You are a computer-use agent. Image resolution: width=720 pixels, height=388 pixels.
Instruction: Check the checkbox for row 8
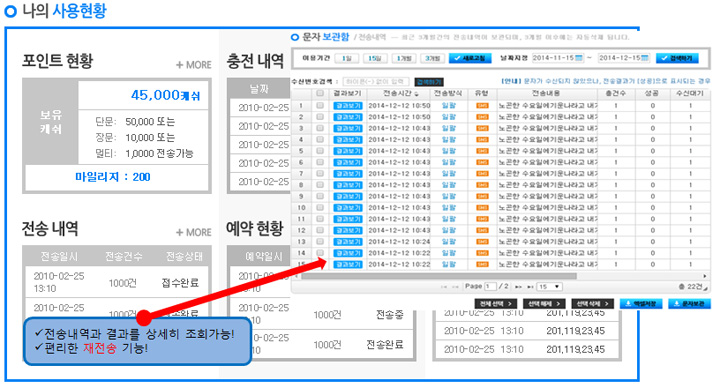[320, 185]
